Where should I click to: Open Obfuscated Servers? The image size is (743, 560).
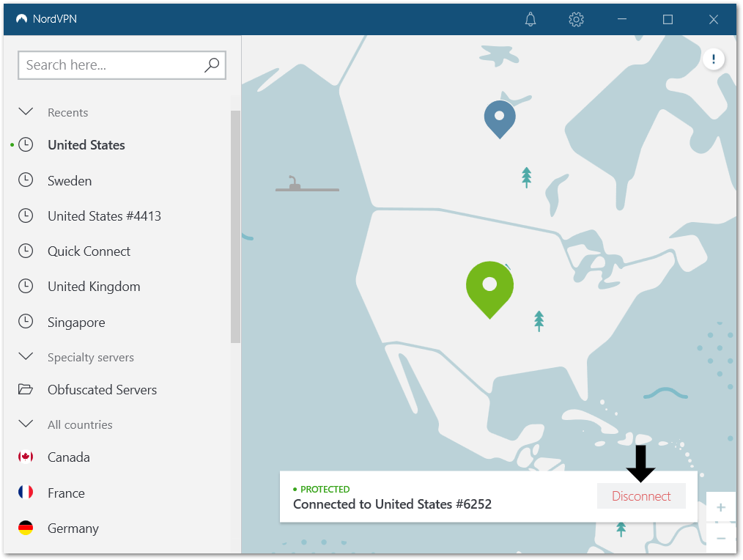(102, 390)
